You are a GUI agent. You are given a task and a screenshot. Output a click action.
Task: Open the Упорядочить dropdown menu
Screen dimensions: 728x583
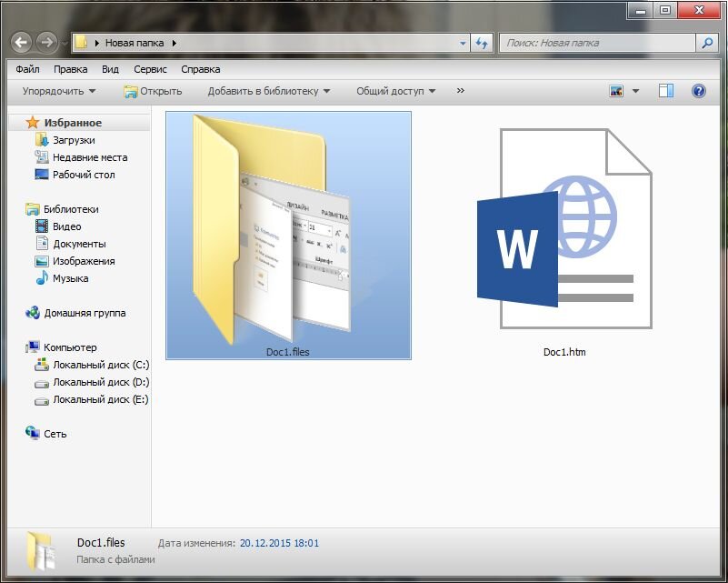point(59,91)
